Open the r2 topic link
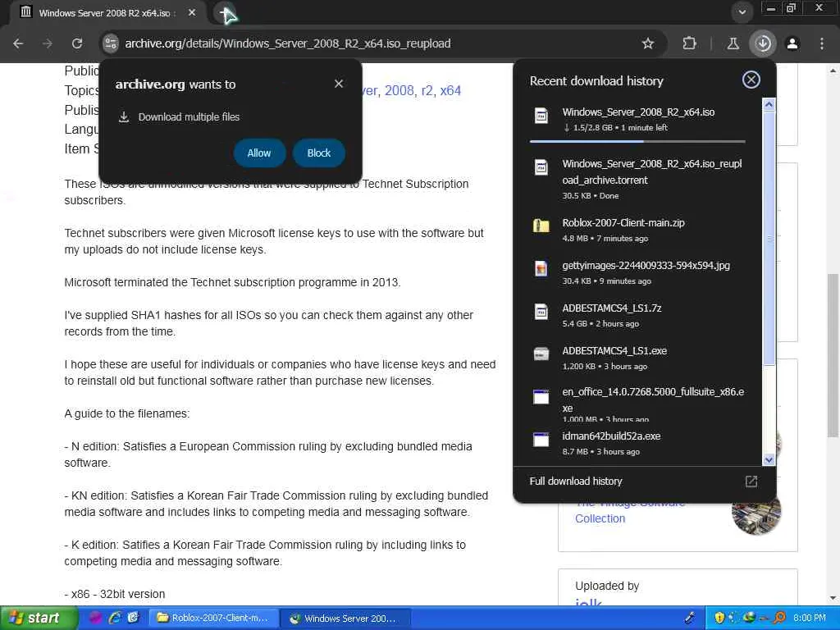 point(427,90)
